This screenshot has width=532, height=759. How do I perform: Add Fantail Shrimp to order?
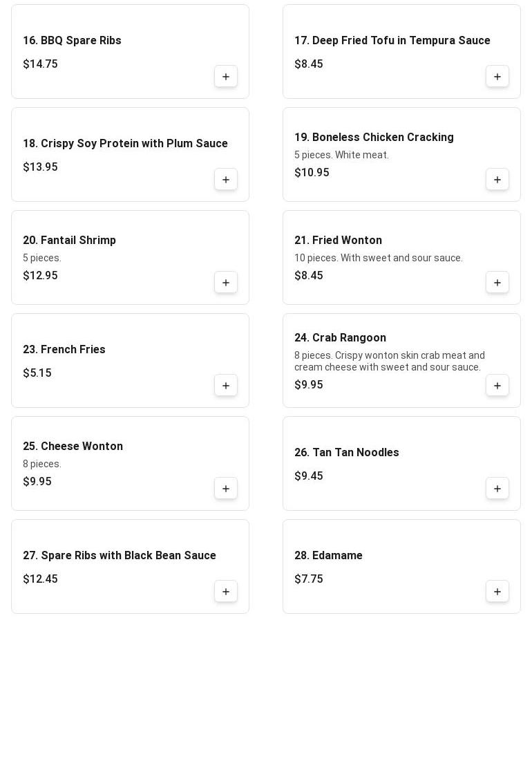(226, 283)
